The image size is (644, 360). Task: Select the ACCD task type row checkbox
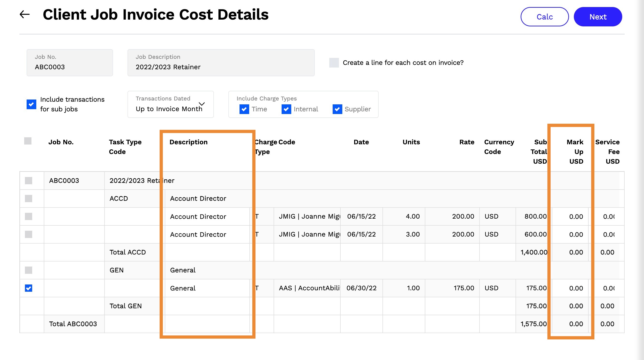29,199
